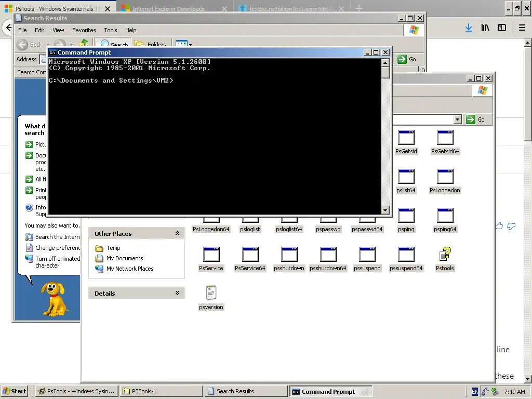Open Edit menu in Search Results window
The width and height of the screenshot is (532, 399).
tap(39, 30)
